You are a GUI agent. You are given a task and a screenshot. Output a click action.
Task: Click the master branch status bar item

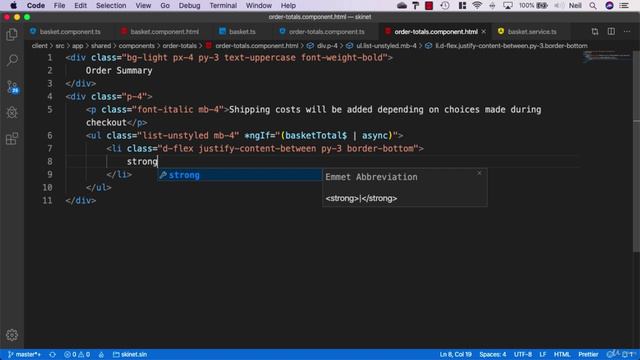tap(24, 354)
